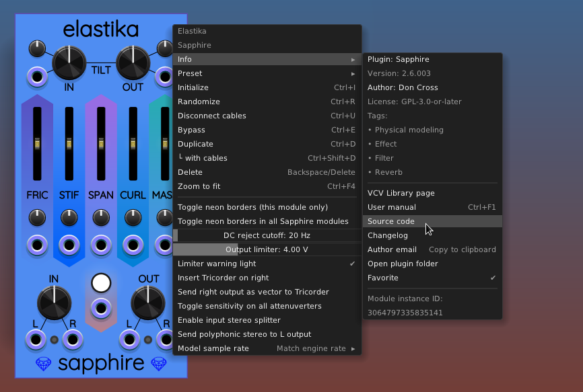Click the SPAN vertical slider handle
Viewport: 583px width, 392px height.
pyautogui.click(x=101, y=143)
